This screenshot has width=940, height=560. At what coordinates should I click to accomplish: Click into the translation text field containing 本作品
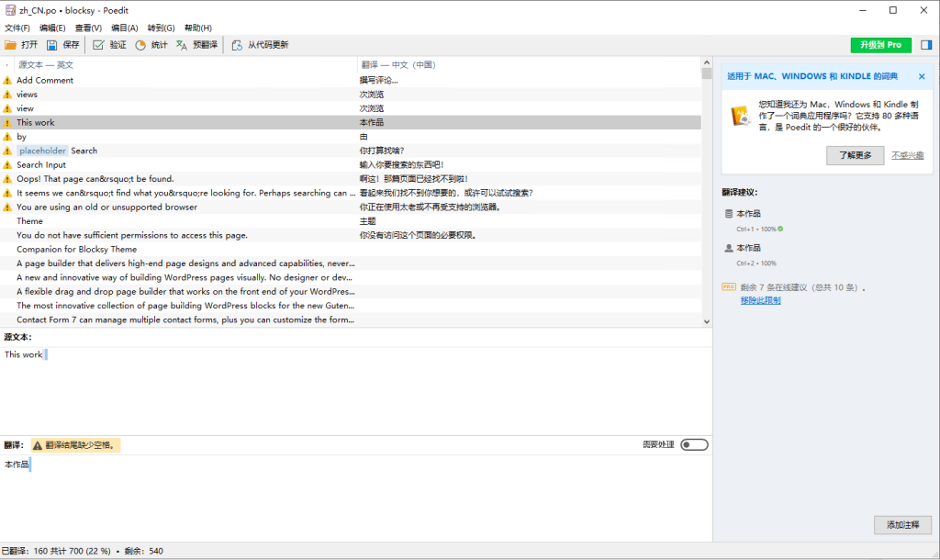[356, 498]
